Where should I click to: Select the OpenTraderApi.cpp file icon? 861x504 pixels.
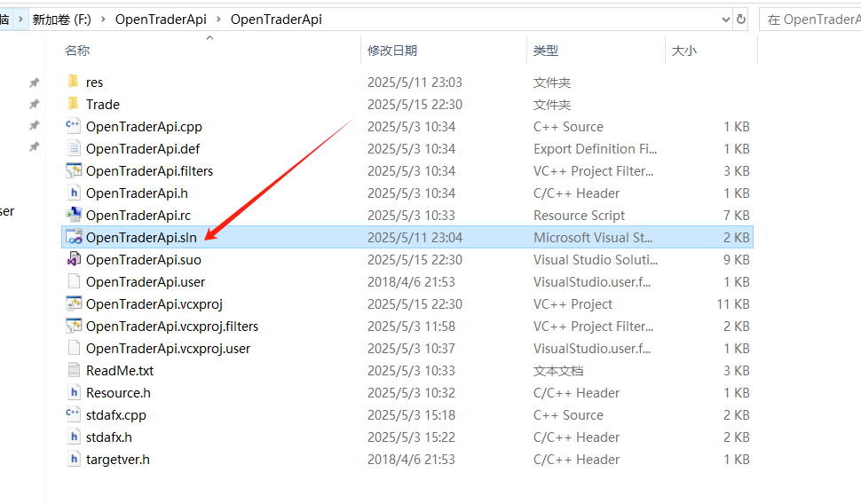point(73,126)
